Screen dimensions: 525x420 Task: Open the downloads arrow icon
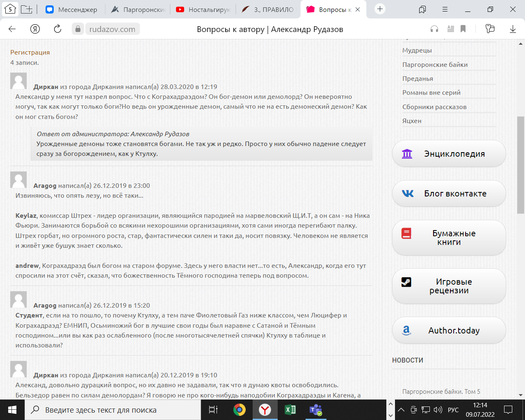[513, 29]
